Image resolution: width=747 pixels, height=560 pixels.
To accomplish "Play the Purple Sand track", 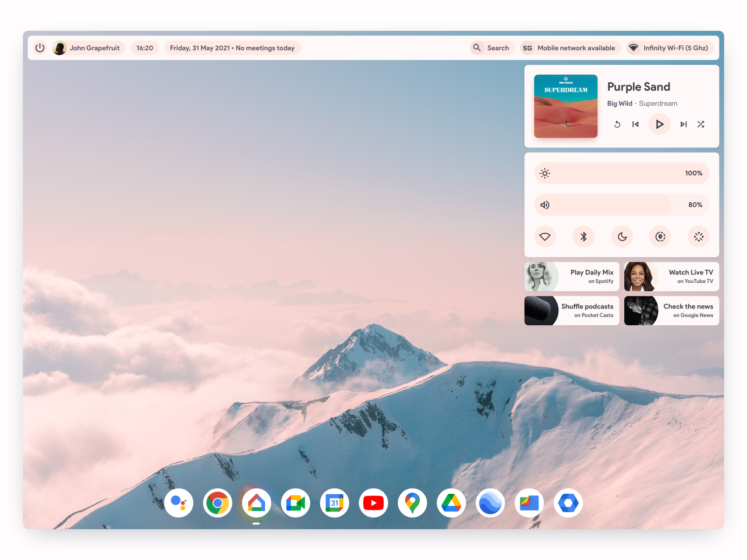I will [x=659, y=124].
